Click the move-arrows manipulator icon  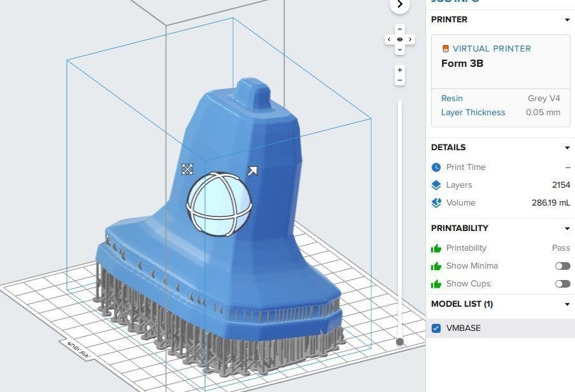(x=187, y=169)
